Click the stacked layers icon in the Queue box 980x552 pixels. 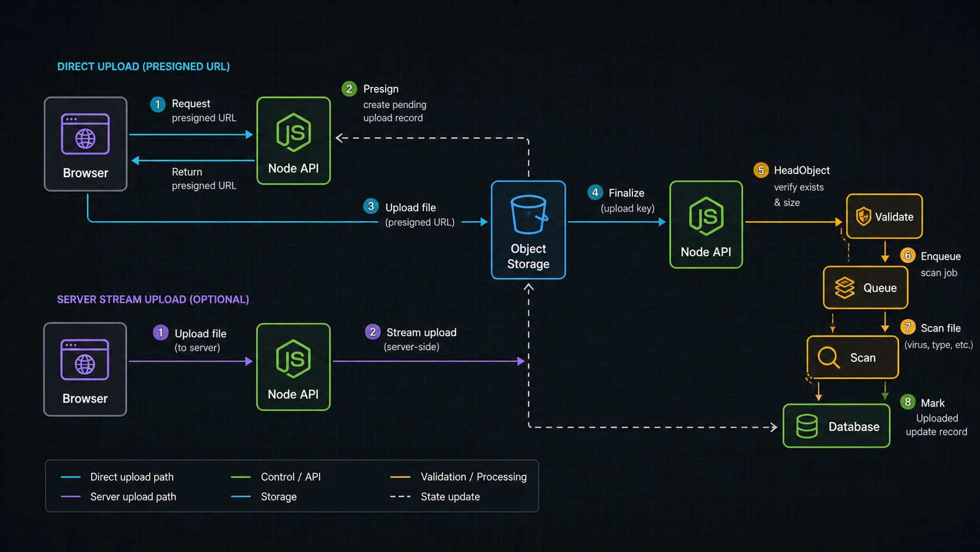(x=845, y=287)
